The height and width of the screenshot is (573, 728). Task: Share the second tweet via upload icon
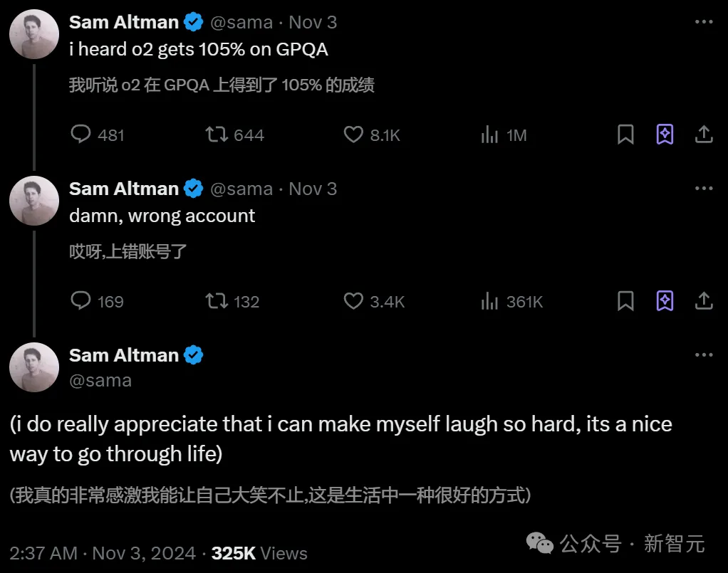pyautogui.click(x=704, y=300)
